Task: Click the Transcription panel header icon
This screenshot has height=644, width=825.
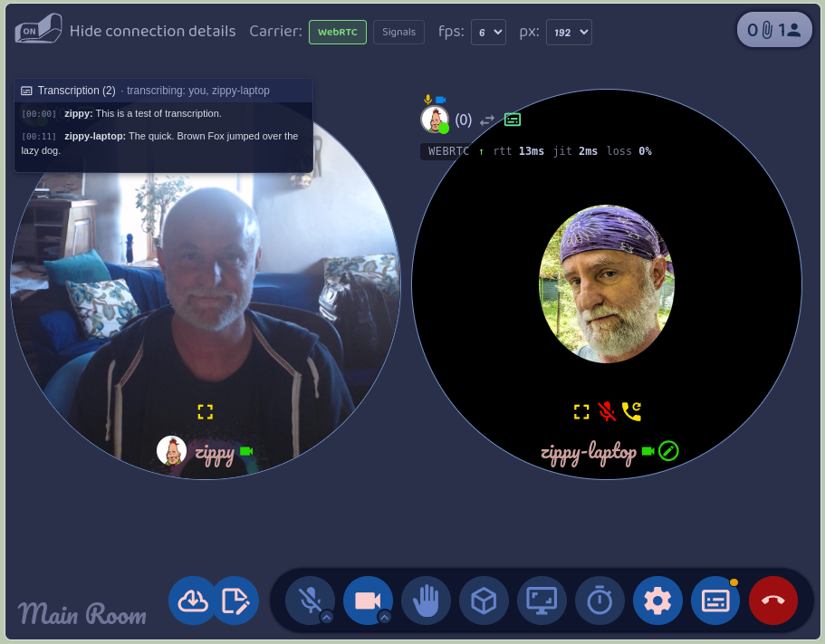Action: (26, 91)
